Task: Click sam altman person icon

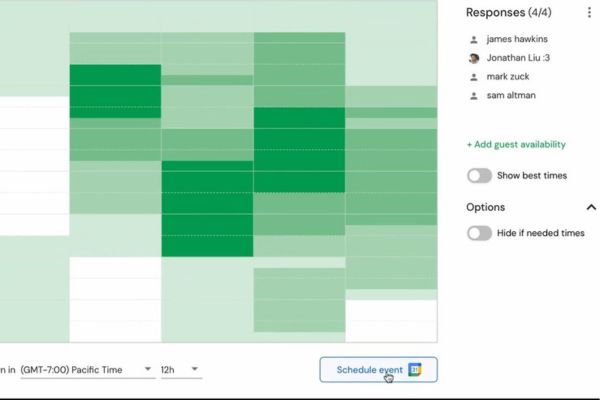Action: [474, 96]
